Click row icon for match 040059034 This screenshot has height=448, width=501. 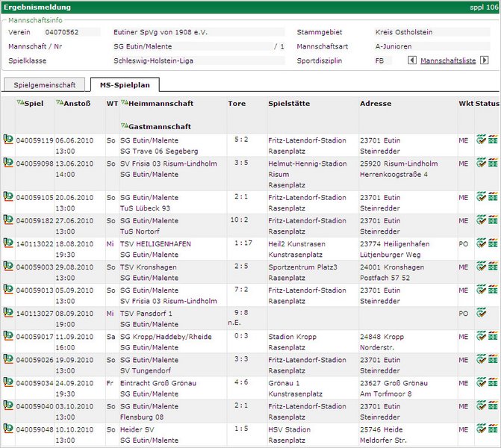point(7,382)
